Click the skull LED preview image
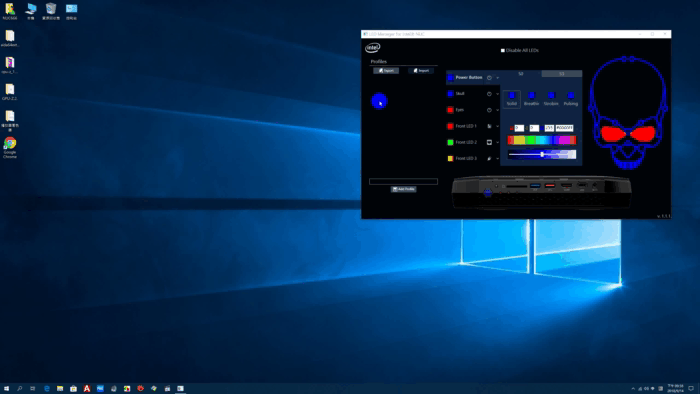Image resolution: width=700 pixels, height=394 pixels. point(628,113)
